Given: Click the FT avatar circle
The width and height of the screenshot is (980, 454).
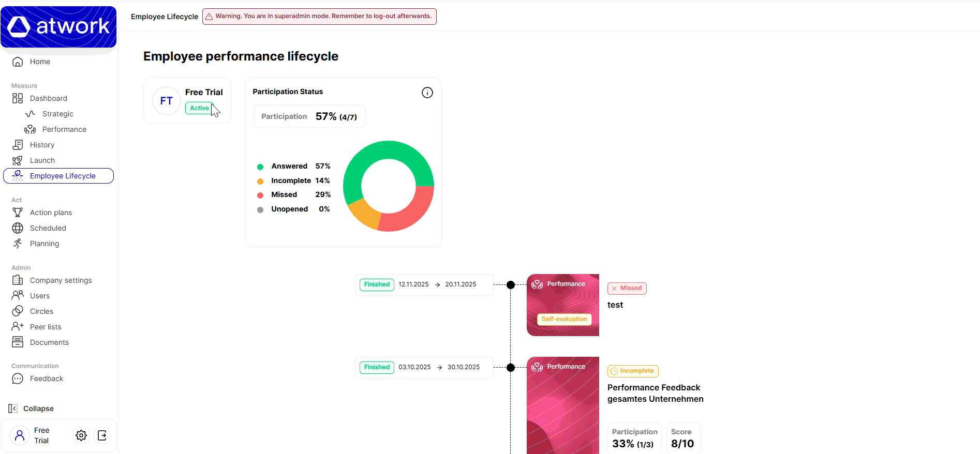Looking at the screenshot, I should 166,101.
